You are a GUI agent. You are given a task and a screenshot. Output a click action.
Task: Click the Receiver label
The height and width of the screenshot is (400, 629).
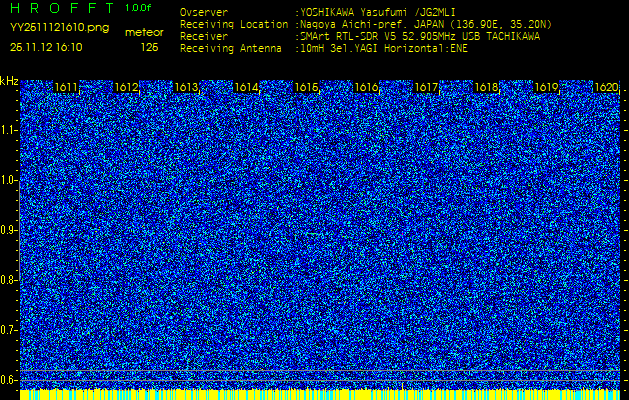(204, 37)
